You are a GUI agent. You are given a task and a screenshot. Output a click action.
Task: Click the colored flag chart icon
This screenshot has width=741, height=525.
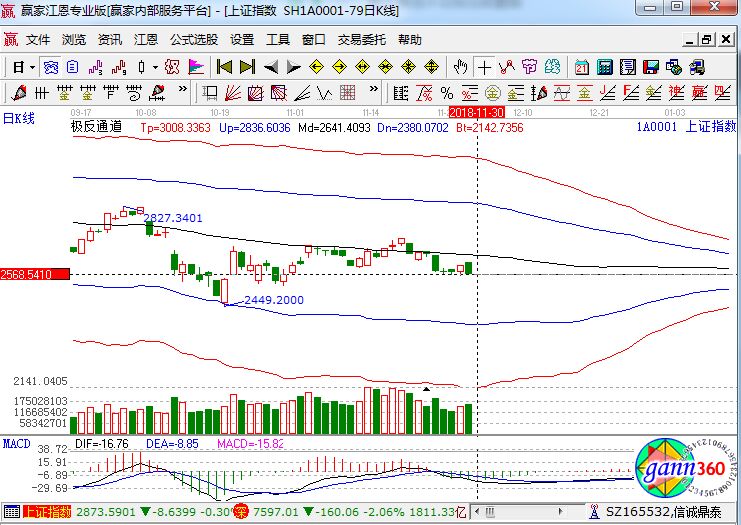pyautogui.click(x=196, y=67)
